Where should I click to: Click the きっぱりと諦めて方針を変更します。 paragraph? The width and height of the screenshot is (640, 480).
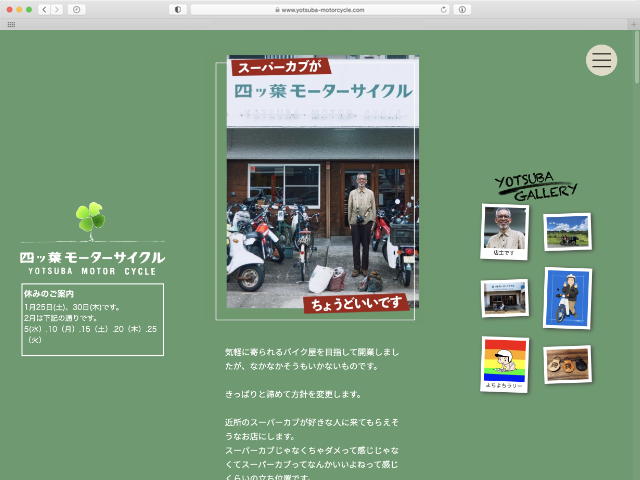pyautogui.click(x=293, y=394)
